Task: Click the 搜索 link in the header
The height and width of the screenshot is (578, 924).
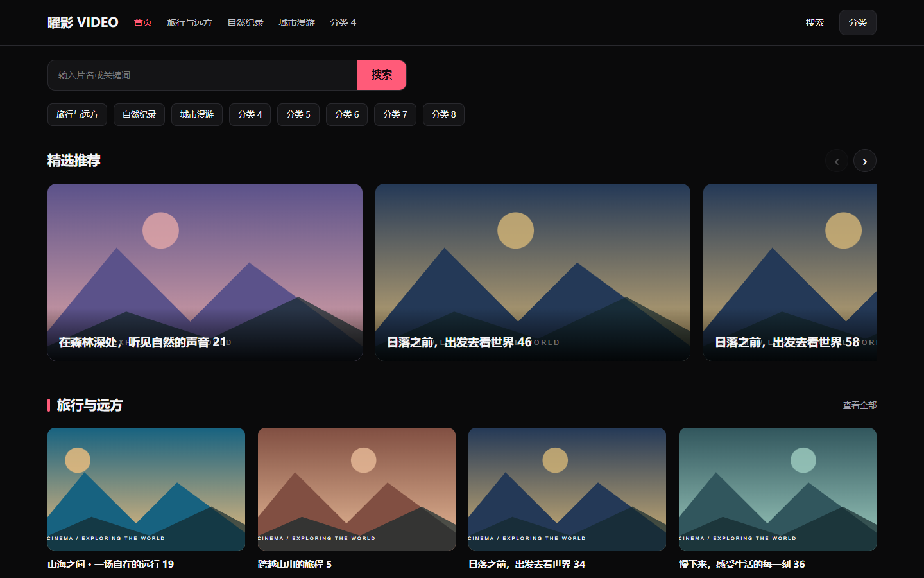Action: [x=815, y=22]
